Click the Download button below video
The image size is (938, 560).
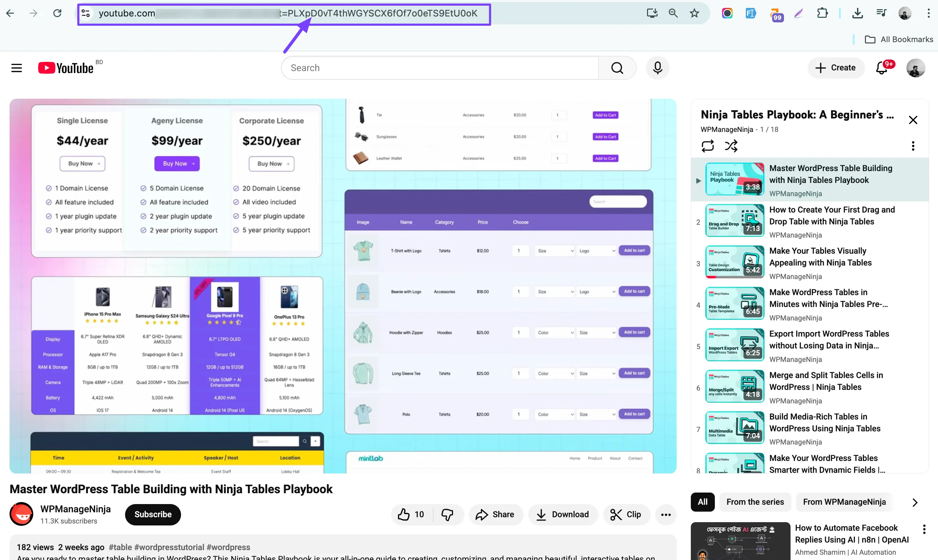[x=563, y=514]
